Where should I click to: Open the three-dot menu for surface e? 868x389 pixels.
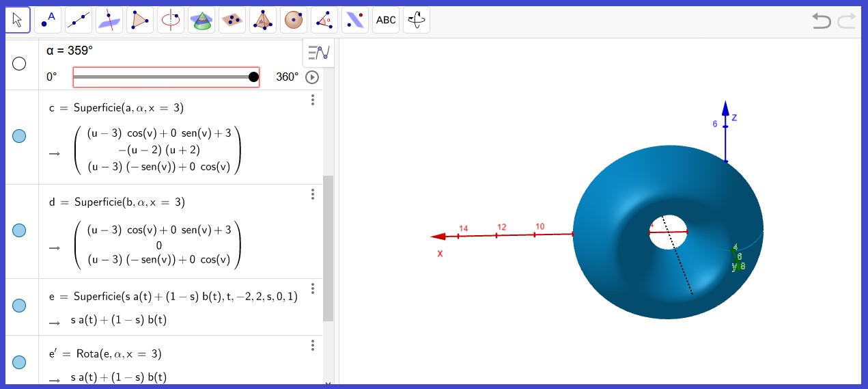(x=313, y=289)
